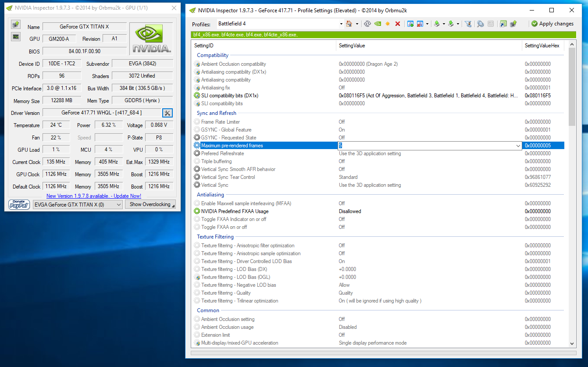Select Toggle FXAA Indicator on or off row
588x367 pixels.
(379, 219)
